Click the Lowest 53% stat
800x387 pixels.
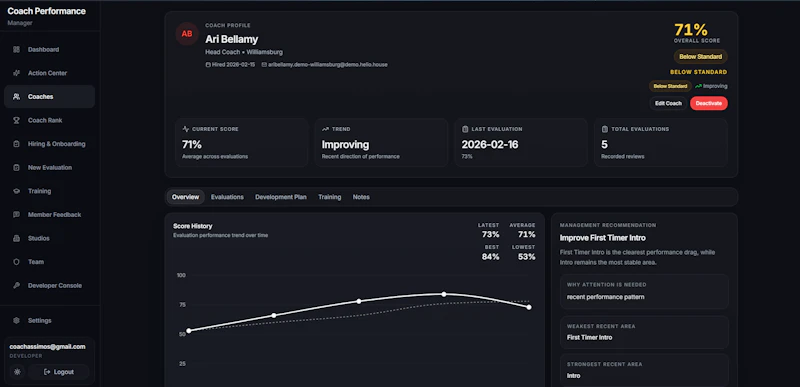click(x=523, y=253)
